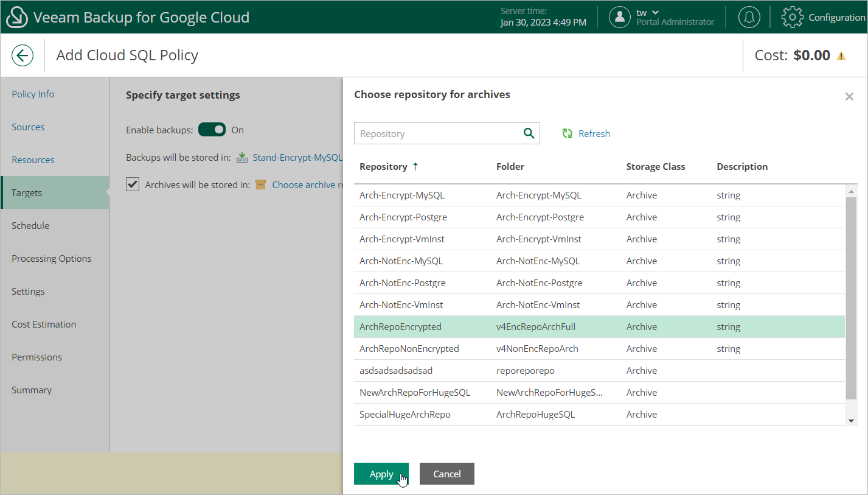Screen dimensions: 868x495
Task: Sort by Description column header
Action: [x=742, y=166]
